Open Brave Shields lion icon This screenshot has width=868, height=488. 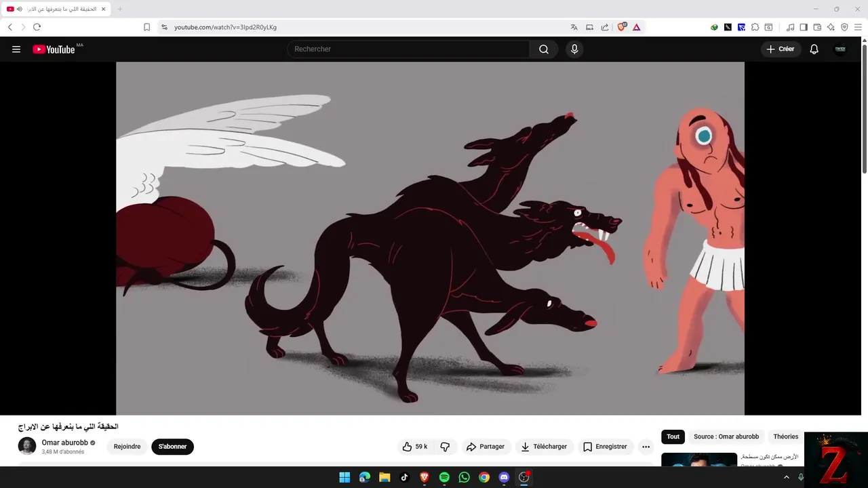pos(621,27)
